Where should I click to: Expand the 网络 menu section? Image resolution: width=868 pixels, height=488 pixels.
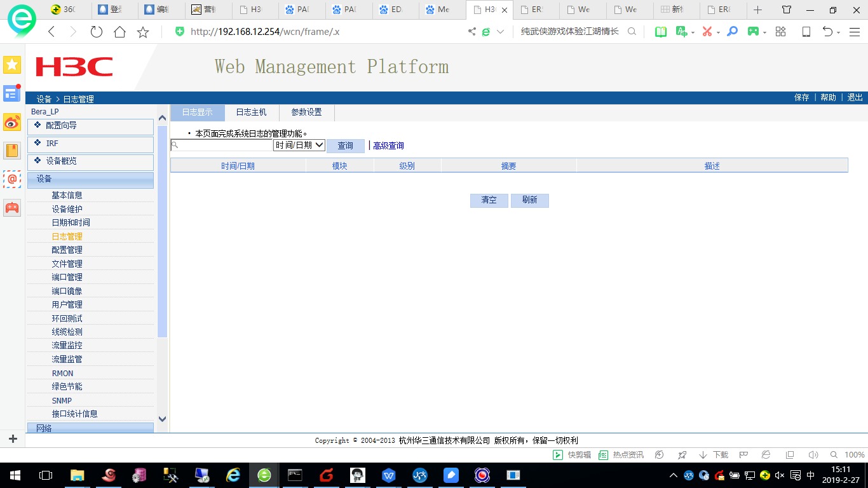(90, 428)
